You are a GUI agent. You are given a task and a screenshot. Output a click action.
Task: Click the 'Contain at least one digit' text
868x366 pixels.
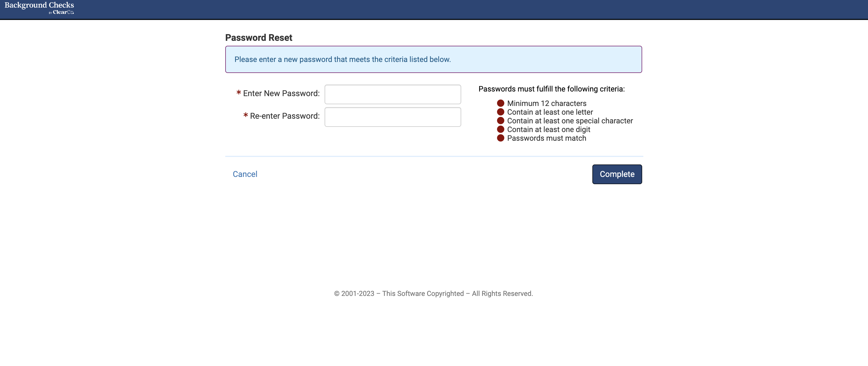(x=549, y=130)
